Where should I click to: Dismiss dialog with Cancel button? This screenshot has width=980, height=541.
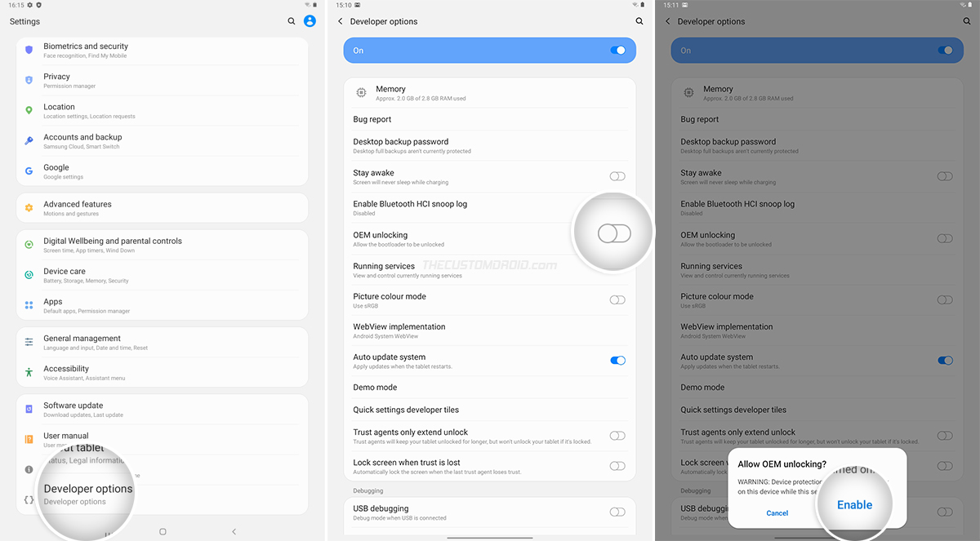[777, 513]
